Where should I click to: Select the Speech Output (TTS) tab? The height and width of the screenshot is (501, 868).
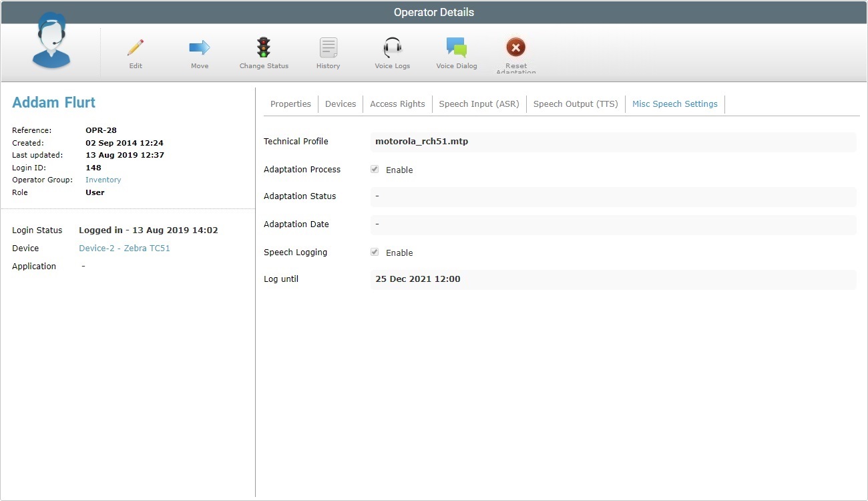(576, 104)
